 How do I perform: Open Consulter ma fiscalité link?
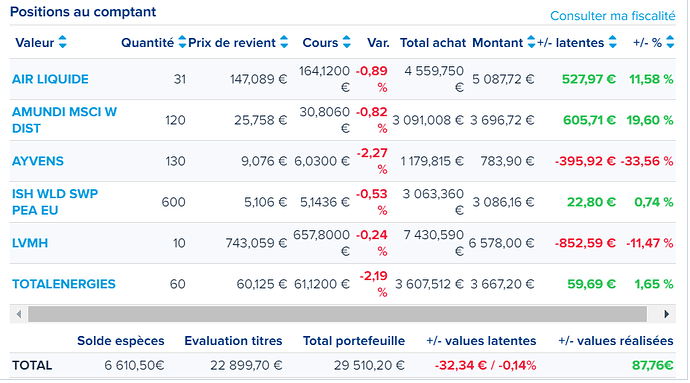click(613, 16)
